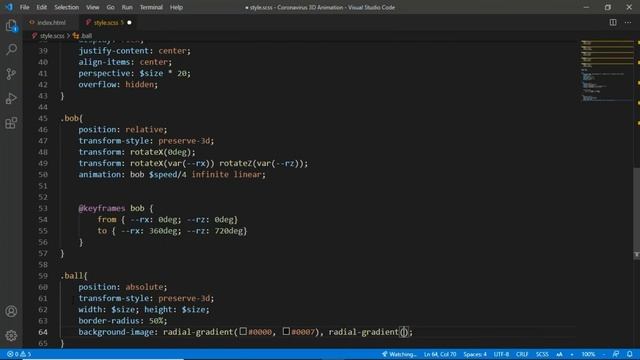Click the minimap code overview

(x=607, y=71)
